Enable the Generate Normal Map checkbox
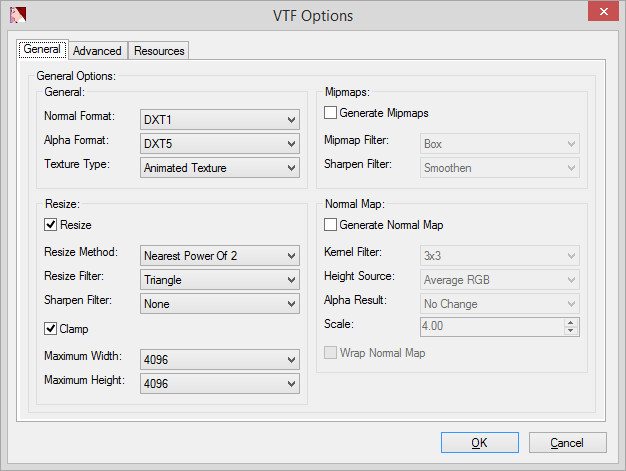This screenshot has height=471, width=626. 331,225
